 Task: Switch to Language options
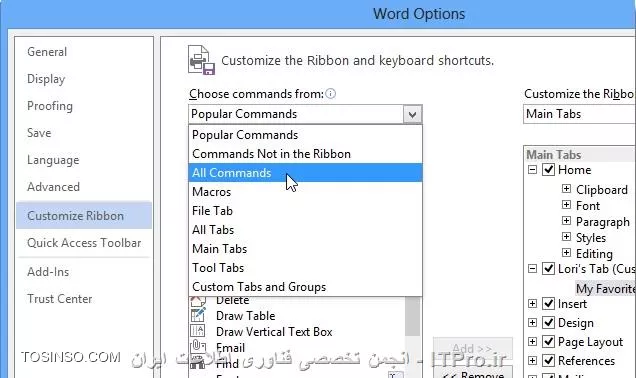pos(84,160)
